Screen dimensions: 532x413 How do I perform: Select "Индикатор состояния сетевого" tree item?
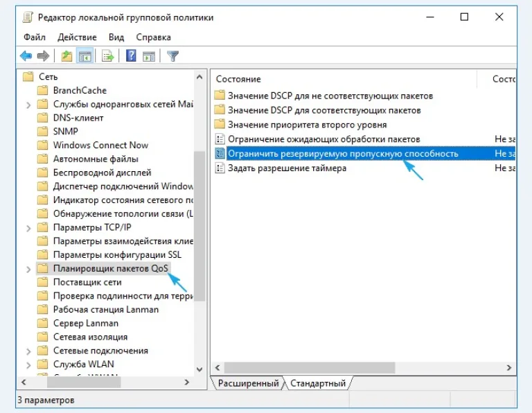[123, 200]
